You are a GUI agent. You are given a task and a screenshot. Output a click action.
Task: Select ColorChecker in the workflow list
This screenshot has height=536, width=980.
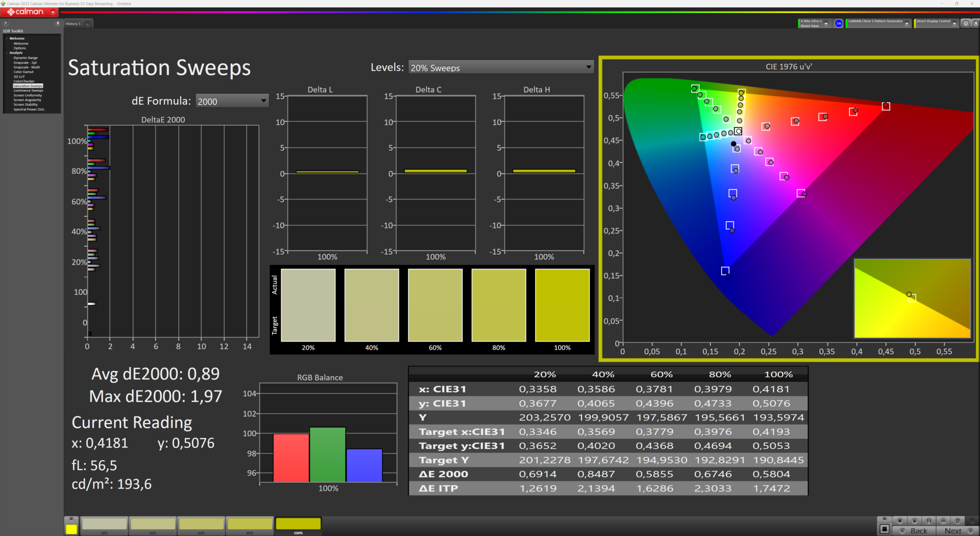point(24,81)
